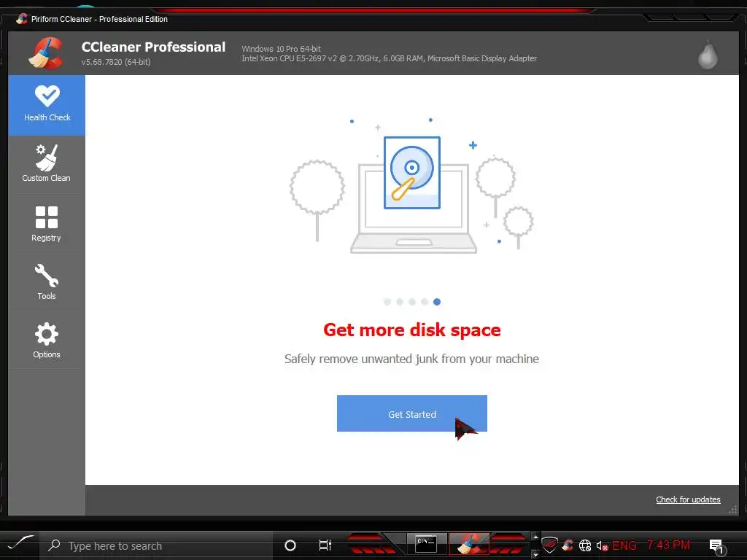Click the taskbar scroll up arrow
Viewport: 747px width, 560px height.
535,537
